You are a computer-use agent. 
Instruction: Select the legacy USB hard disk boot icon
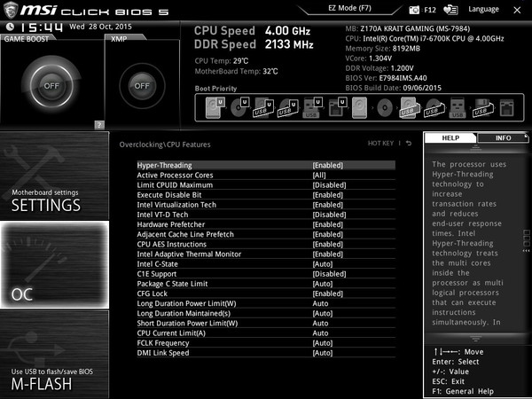pyautogui.click(x=409, y=107)
